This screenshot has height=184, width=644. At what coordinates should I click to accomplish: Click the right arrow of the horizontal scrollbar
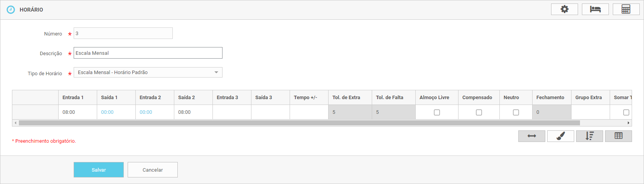[x=629, y=123]
